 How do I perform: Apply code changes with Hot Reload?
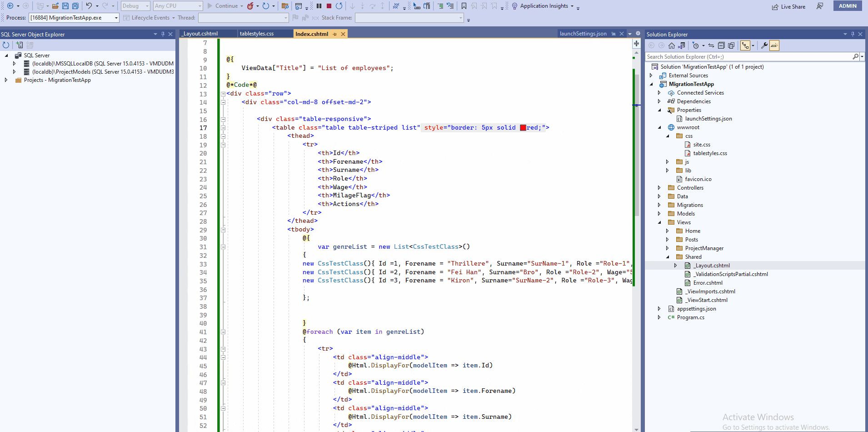251,5
